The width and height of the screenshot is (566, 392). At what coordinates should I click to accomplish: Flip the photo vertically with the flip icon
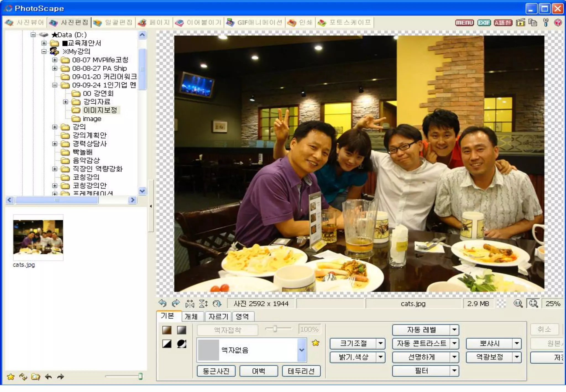tap(203, 304)
